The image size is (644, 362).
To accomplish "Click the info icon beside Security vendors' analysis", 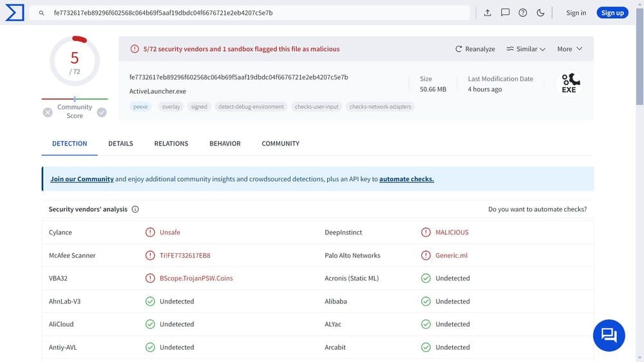I will point(135,209).
